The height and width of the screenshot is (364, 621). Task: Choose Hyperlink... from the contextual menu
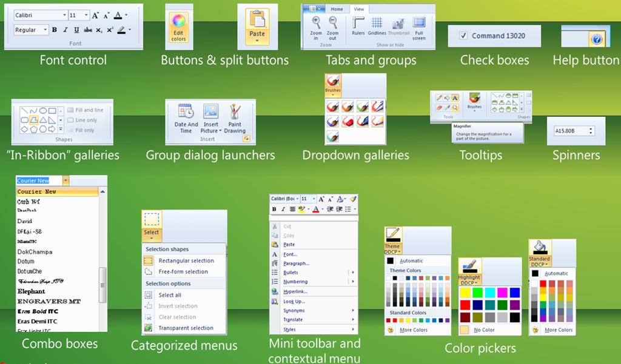(x=295, y=291)
